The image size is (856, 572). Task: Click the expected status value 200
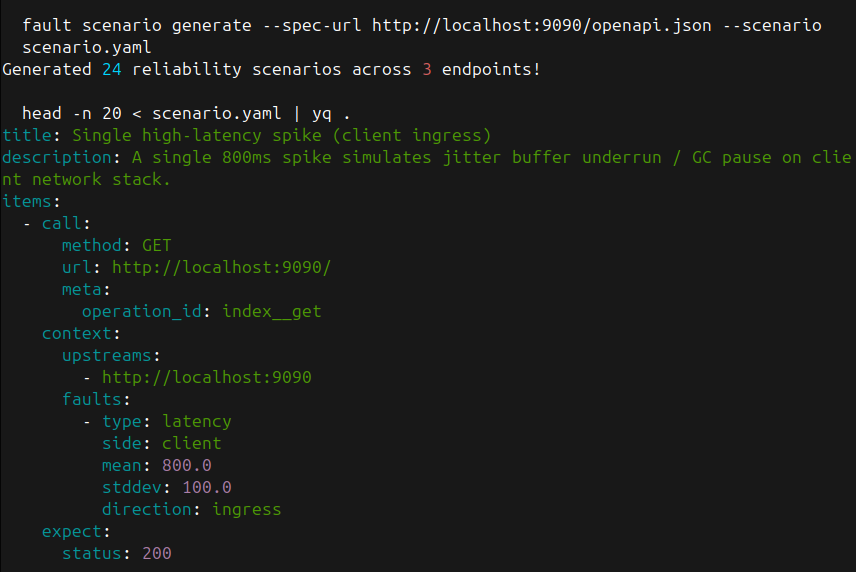[x=157, y=553]
